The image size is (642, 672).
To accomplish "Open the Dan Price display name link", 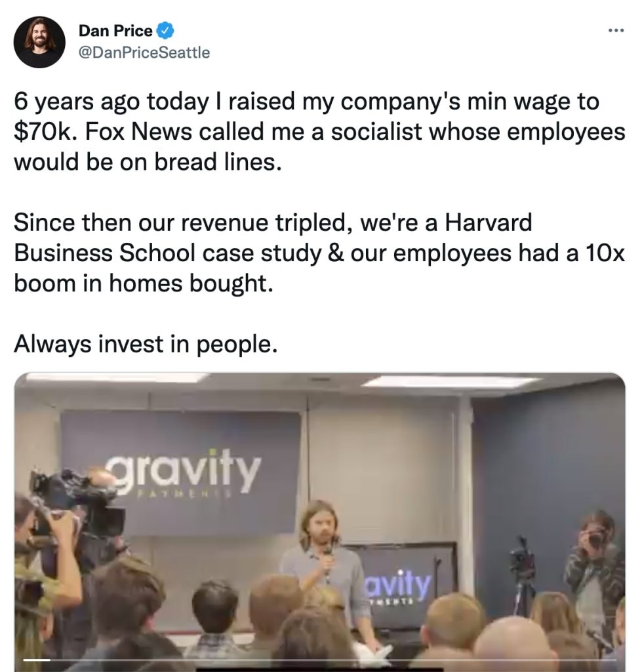I will 115,30.
